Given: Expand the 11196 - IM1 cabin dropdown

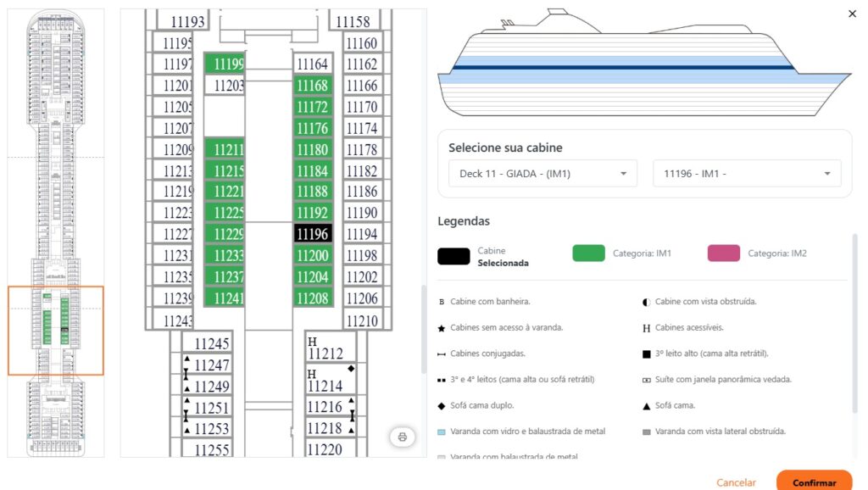Looking at the screenshot, I should pos(746,174).
